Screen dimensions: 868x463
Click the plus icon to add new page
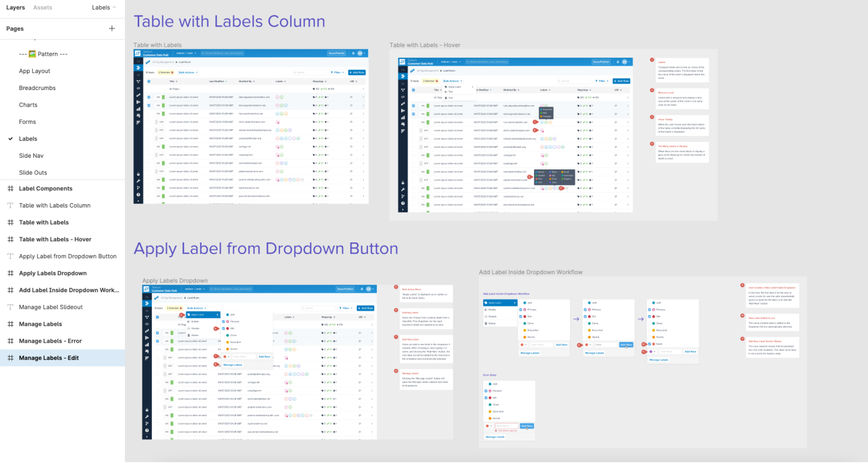112,28
